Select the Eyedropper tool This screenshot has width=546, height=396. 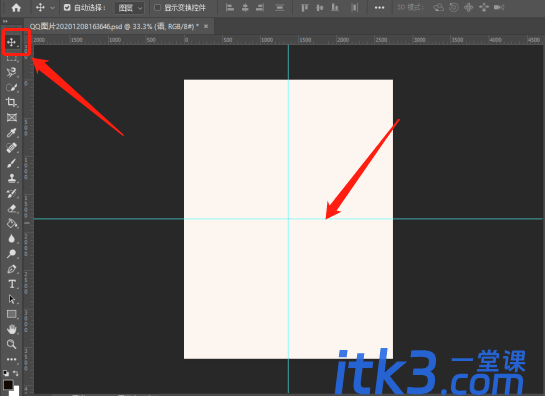(11, 133)
